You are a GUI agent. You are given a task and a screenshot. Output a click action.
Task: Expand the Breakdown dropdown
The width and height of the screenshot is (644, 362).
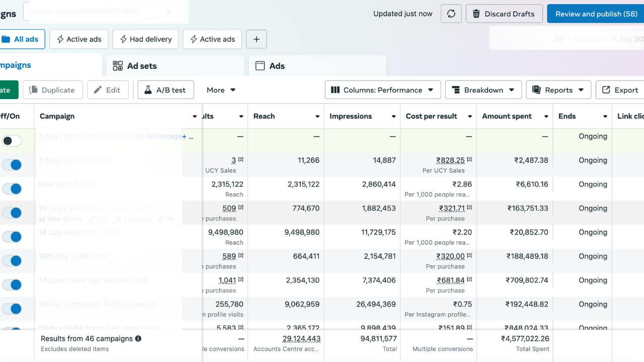coord(483,90)
